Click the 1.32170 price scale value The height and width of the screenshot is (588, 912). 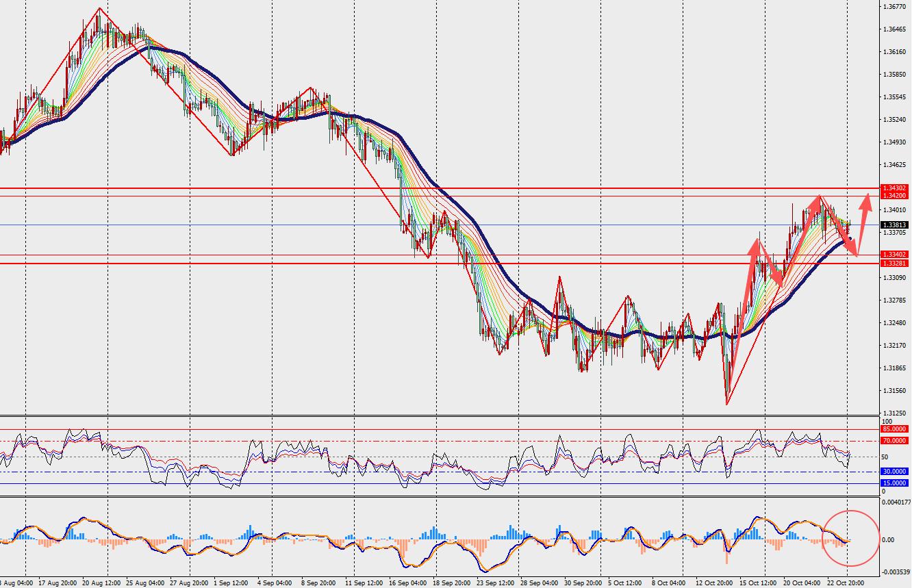coord(895,346)
